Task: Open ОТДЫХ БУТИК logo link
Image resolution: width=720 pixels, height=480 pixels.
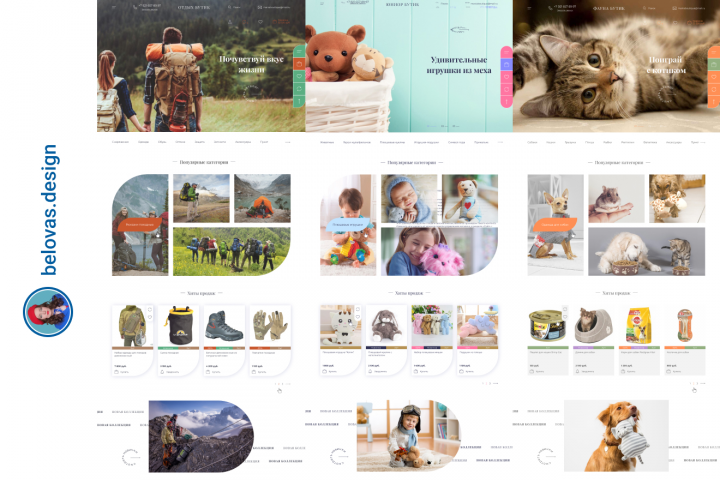Action: [x=194, y=7]
